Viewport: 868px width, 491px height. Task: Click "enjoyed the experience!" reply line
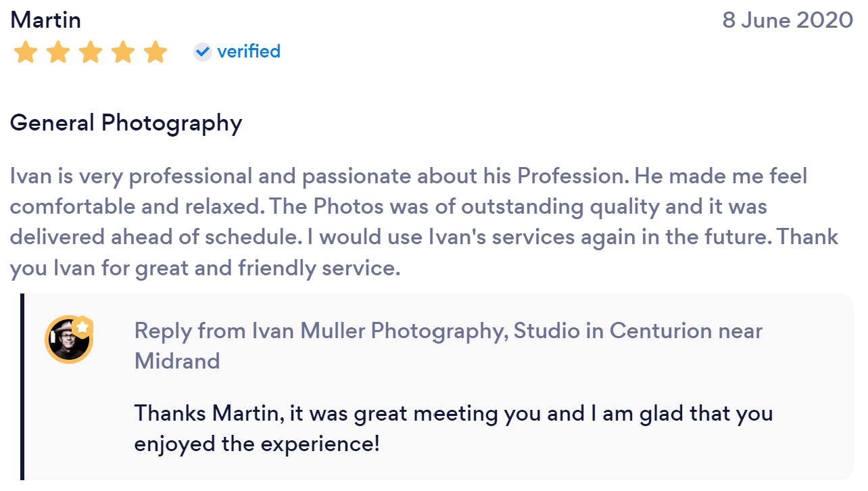pos(256,444)
